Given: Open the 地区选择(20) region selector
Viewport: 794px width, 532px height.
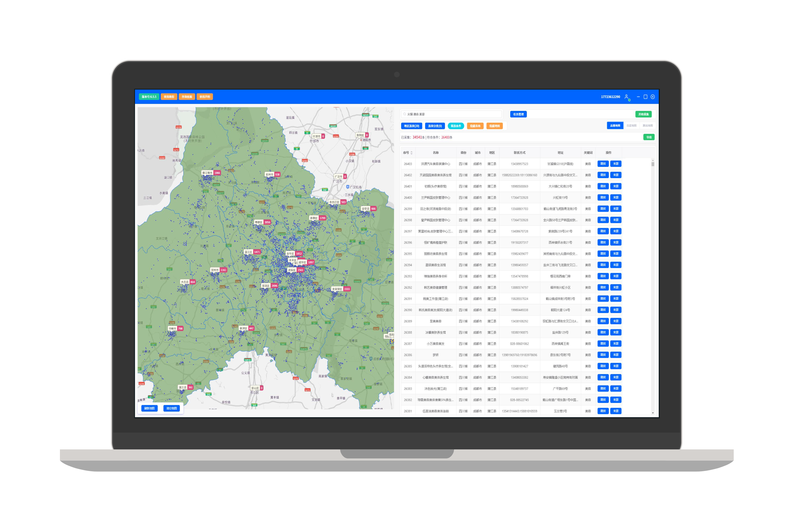Looking at the screenshot, I should point(412,126).
